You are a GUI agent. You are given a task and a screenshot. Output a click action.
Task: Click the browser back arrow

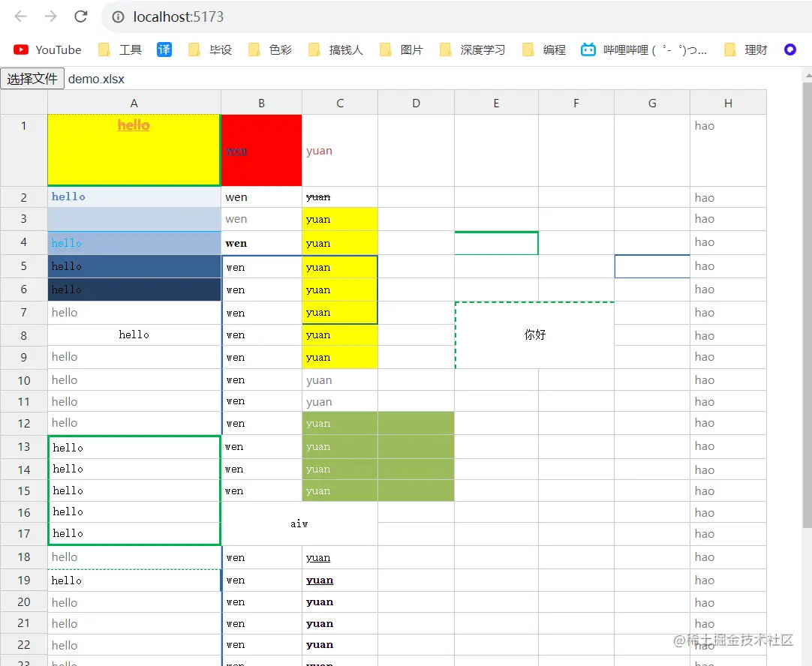pyautogui.click(x=21, y=16)
